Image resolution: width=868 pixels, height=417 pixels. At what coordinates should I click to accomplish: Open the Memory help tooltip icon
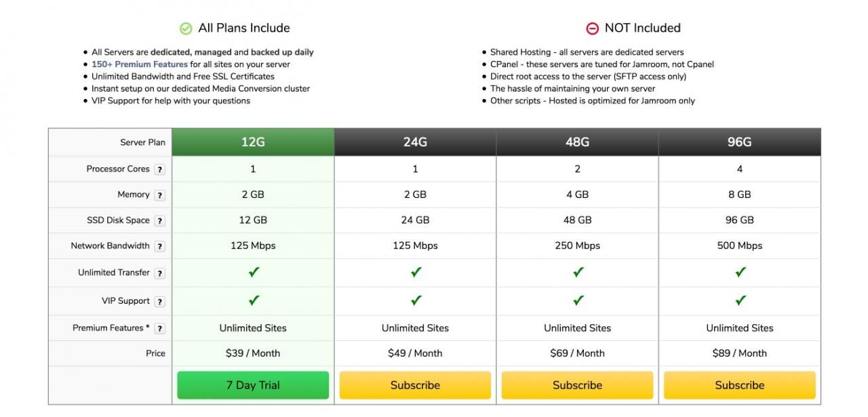(x=159, y=195)
